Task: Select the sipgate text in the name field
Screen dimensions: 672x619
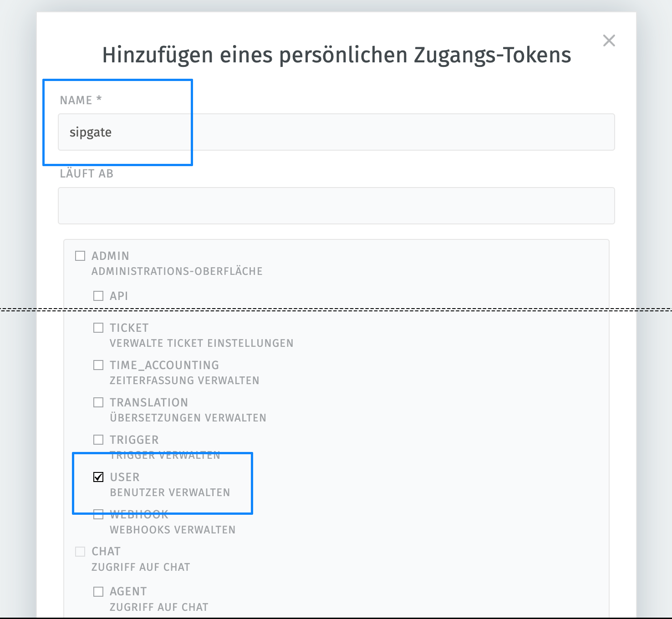Action: tap(90, 132)
